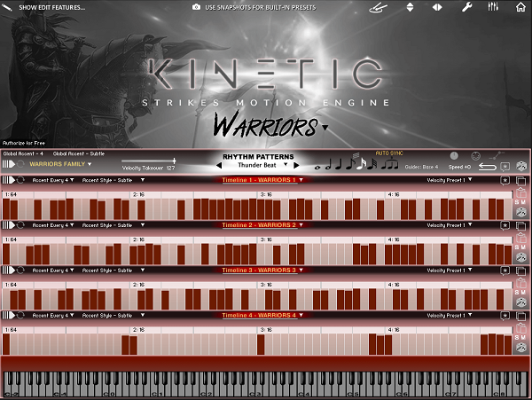Select the whole note rhythm value

click(317, 168)
